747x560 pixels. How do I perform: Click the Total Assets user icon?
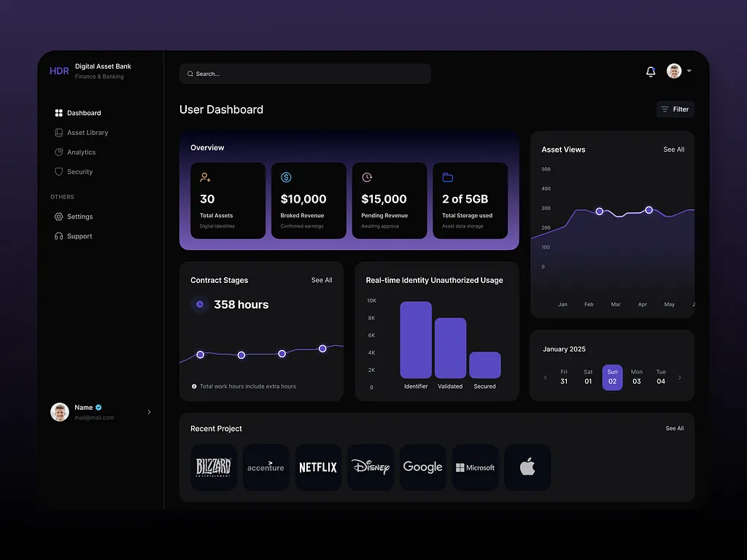[205, 177]
